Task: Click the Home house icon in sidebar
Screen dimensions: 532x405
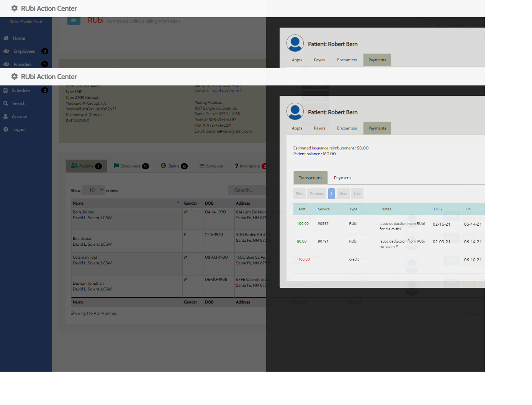Action: [6, 38]
